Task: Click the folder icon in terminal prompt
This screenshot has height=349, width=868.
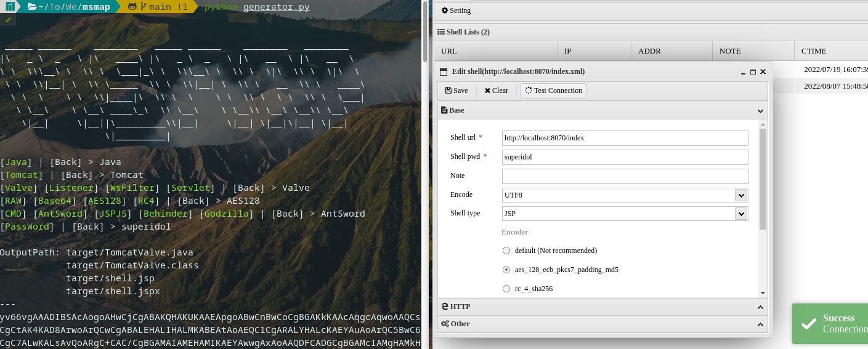Action: 32,7
